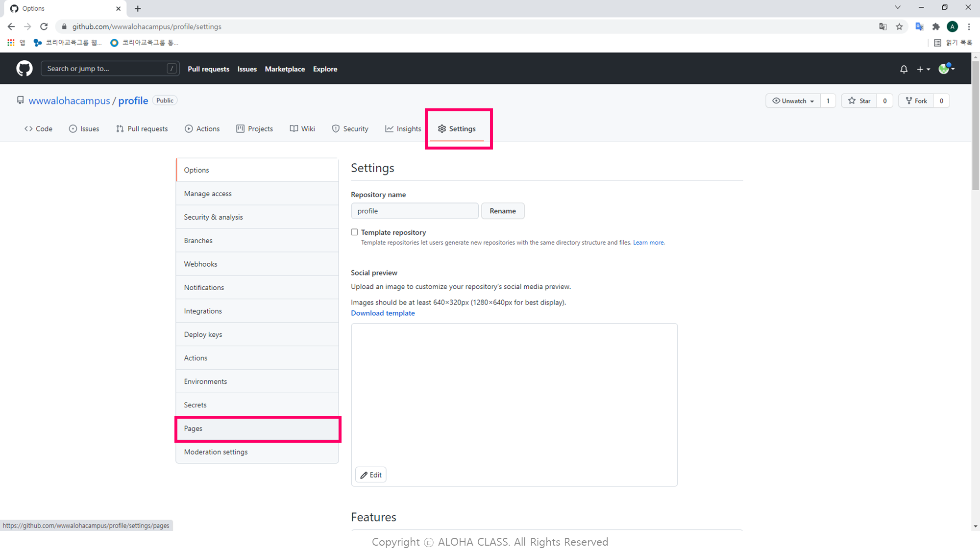980x554 pixels.
Task: Open the Chrome profile avatar A
Action: (952, 26)
